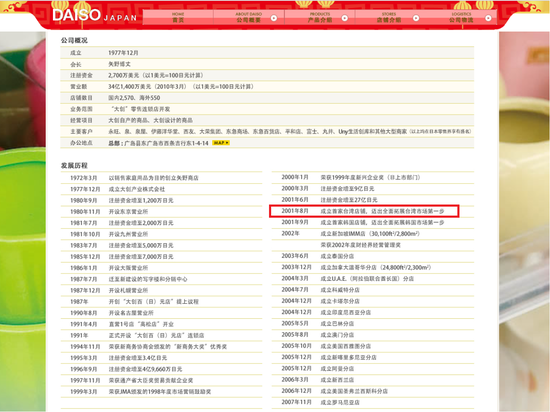Select the 注册资金增至3.4亿日元 entry

click(138, 358)
